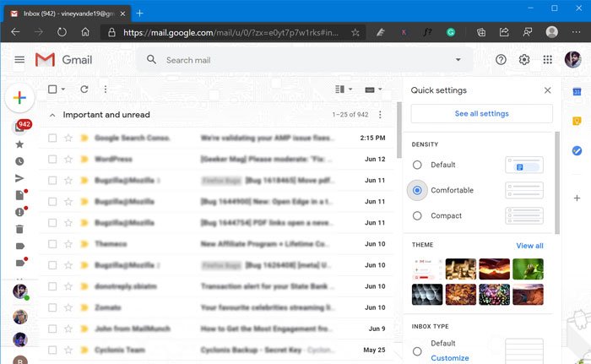The height and width of the screenshot is (364, 591).
Task: Tick the checkbox of the May 25 email
Action: coord(52,350)
